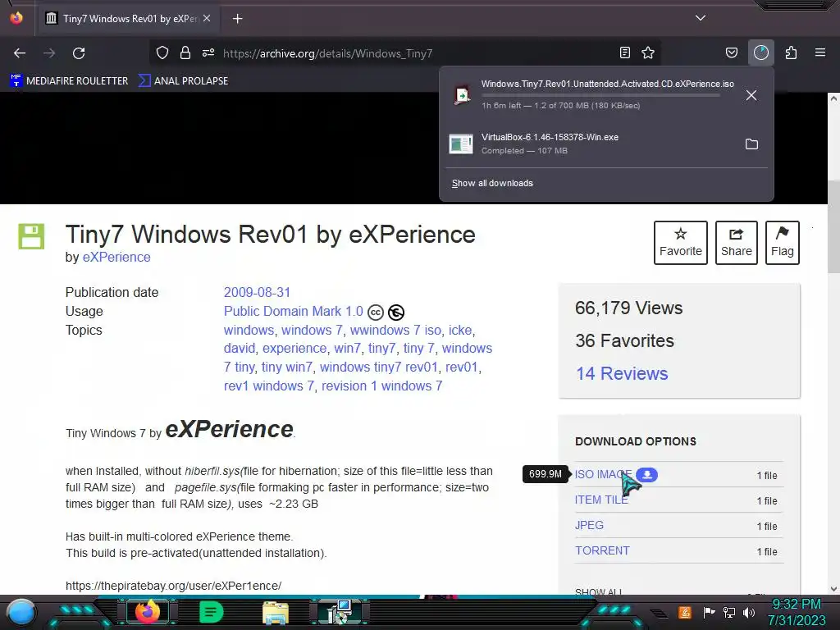The width and height of the screenshot is (840, 630).
Task: Open the 'win7' topic link
Action: tap(347, 348)
